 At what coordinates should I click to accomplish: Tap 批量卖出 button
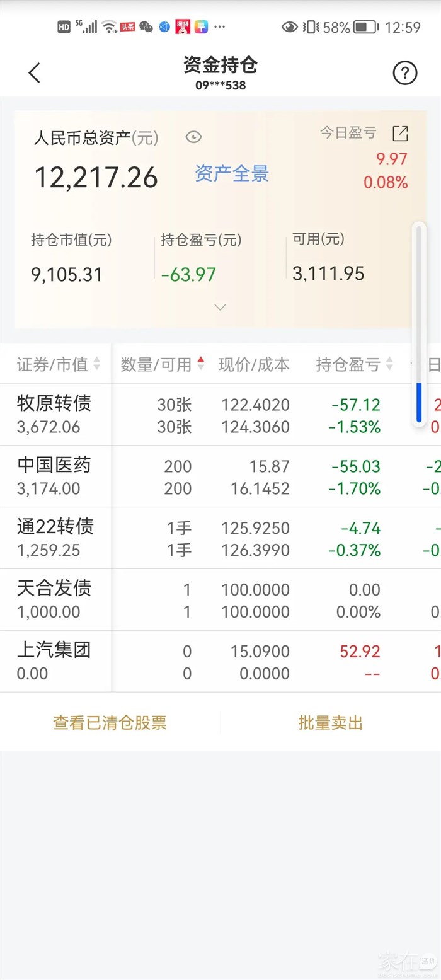(x=331, y=723)
